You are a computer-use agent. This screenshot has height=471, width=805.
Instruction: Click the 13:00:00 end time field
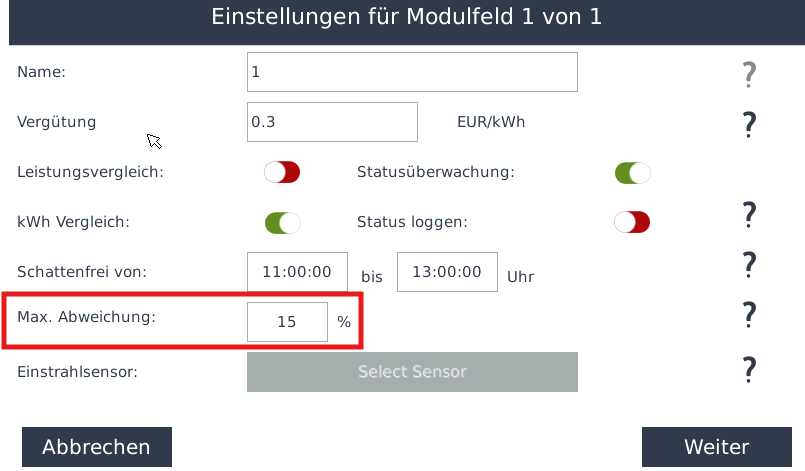447,272
